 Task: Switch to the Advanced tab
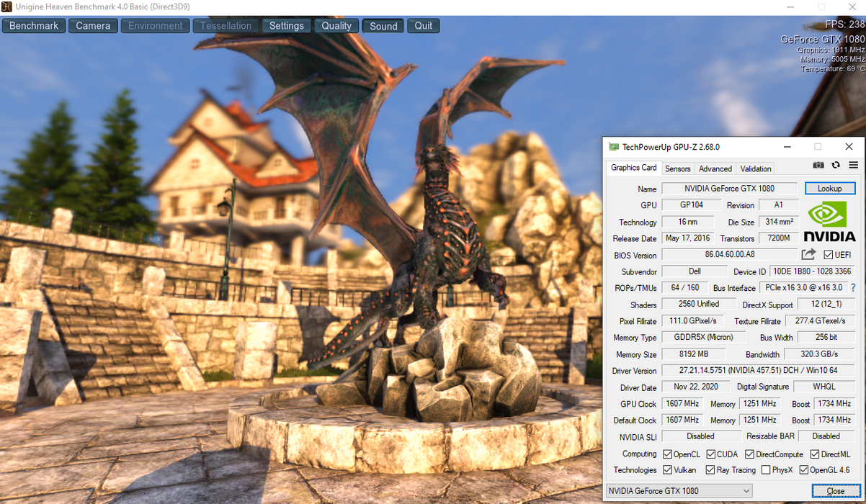(715, 168)
